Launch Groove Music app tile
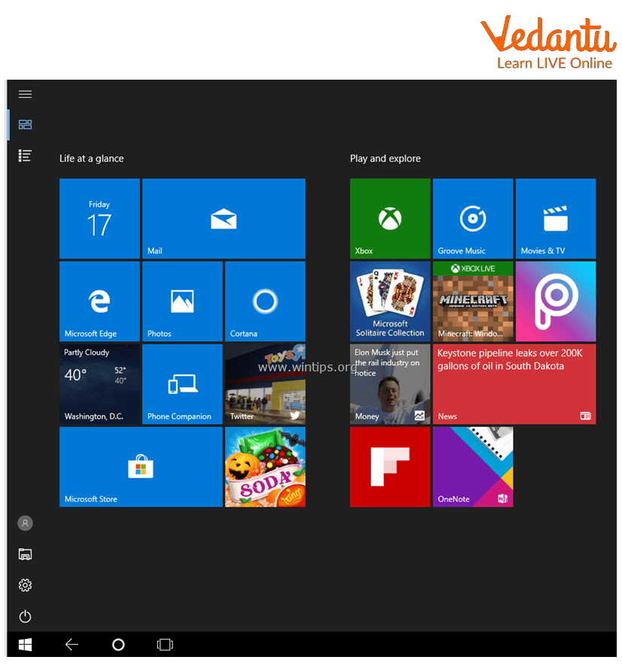 point(472,219)
